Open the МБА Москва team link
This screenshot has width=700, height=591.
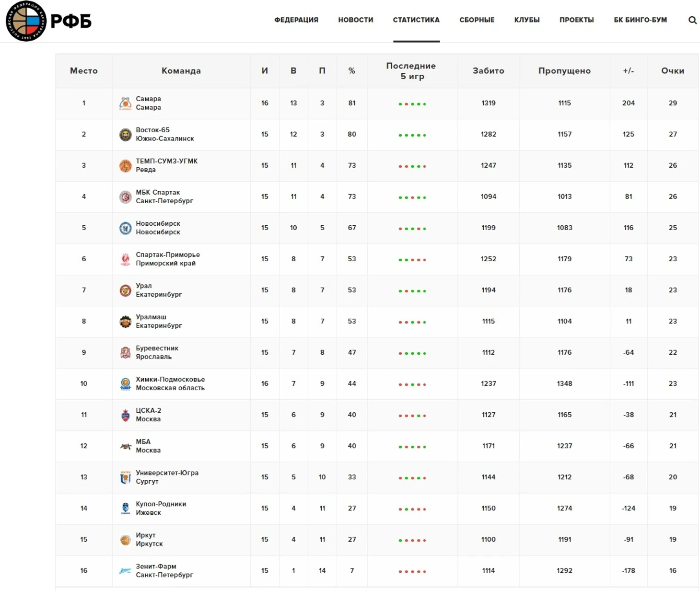[x=148, y=446]
